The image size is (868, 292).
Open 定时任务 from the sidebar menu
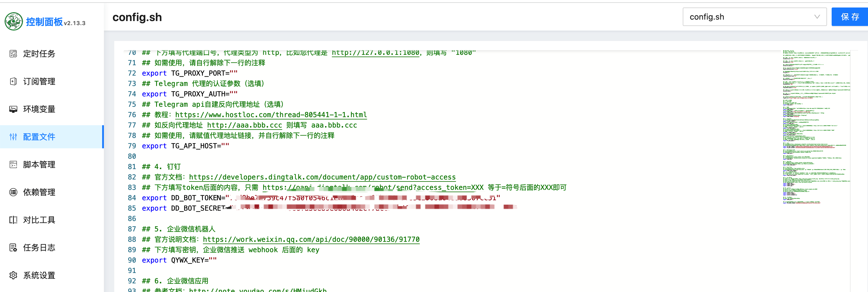click(39, 54)
